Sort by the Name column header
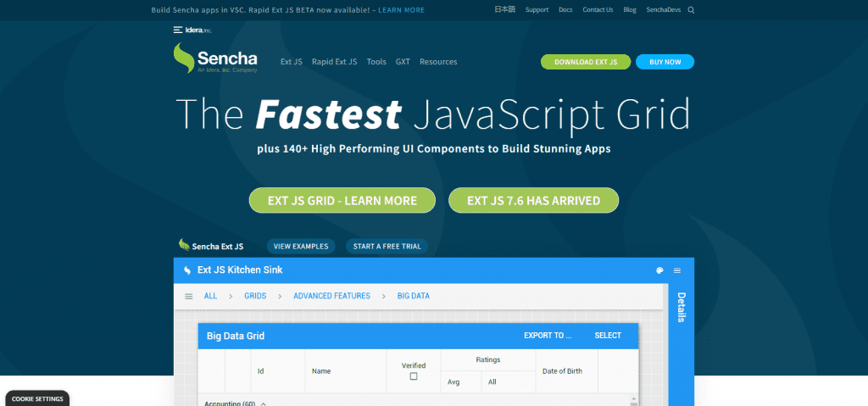The height and width of the screenshot is (406, 868). pos(346,371)
